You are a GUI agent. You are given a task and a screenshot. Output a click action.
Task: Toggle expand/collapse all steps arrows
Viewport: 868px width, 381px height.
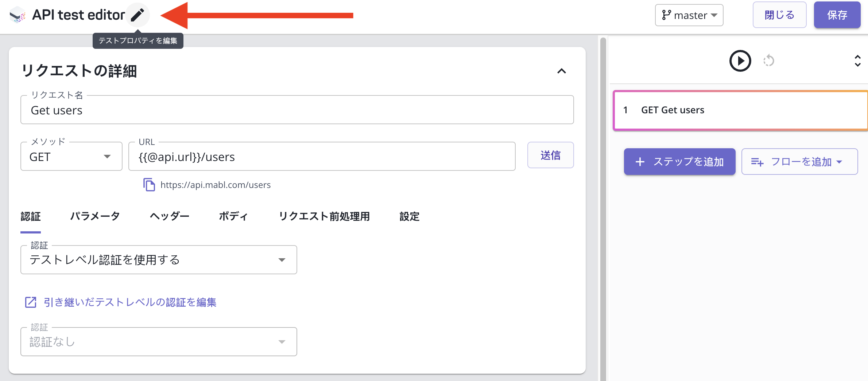[x=857, y=60]
